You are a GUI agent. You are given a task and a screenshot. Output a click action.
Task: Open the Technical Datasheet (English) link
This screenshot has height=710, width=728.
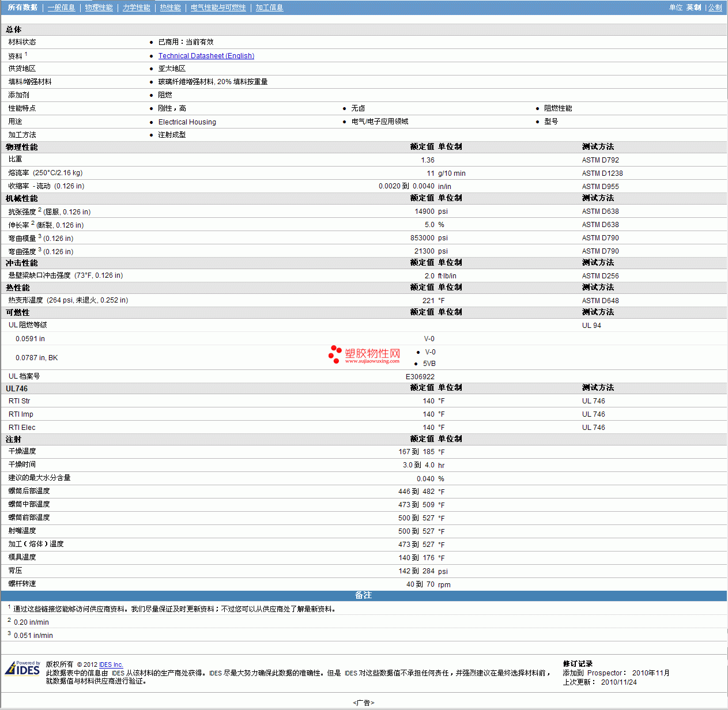tap(206, 56)
